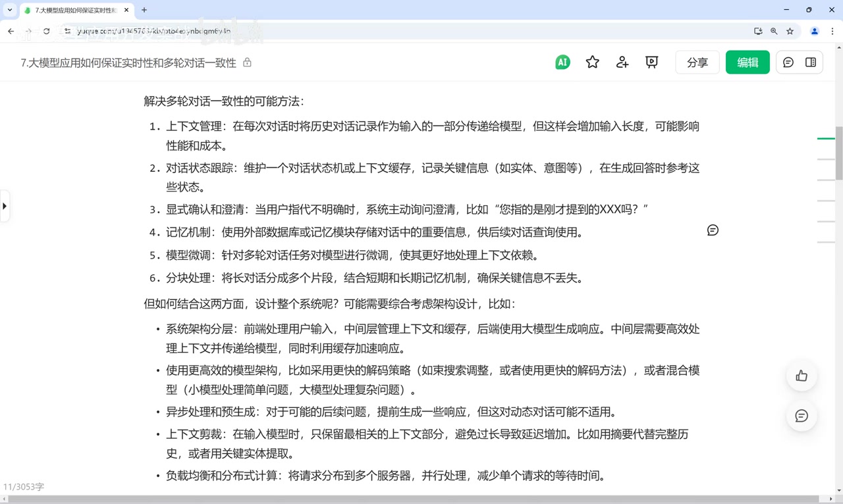The height and width of the screenshot is (504, 843).
Task: Click the green 编辑 button
Action: click(x=748, y=63)
